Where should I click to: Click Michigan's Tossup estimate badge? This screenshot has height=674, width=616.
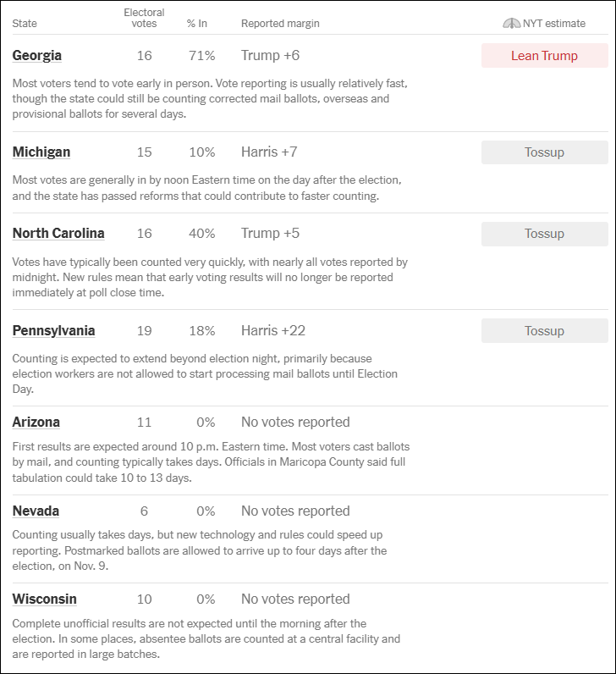[544, 152]
